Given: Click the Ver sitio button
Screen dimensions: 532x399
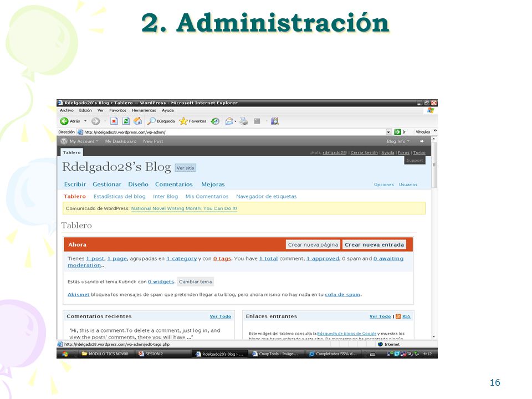Looking at the screenshot, I should pyautogui.click(x=185, y=168).
